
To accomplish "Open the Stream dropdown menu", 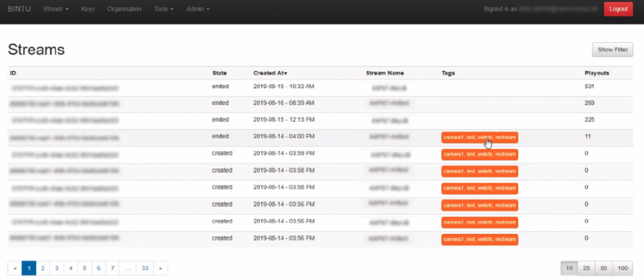I will pos(56,9).
